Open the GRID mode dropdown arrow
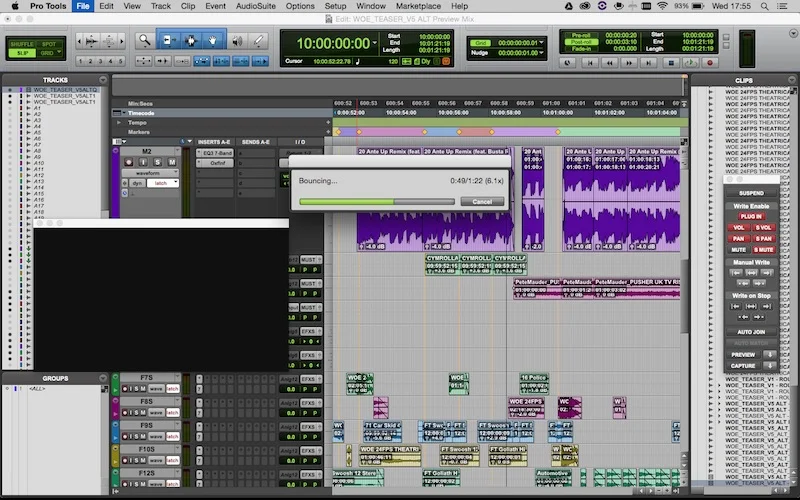Screen dimensions: 800x500 59,53
